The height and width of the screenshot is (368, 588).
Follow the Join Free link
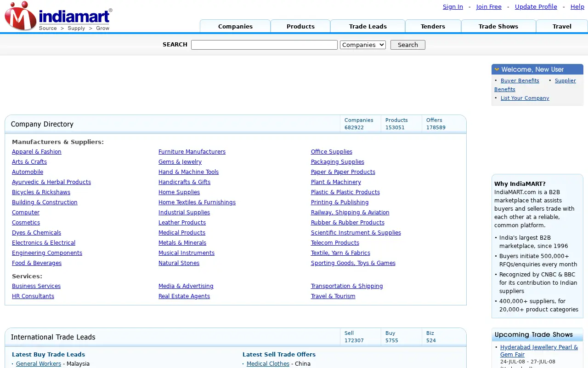coord(489,7)
